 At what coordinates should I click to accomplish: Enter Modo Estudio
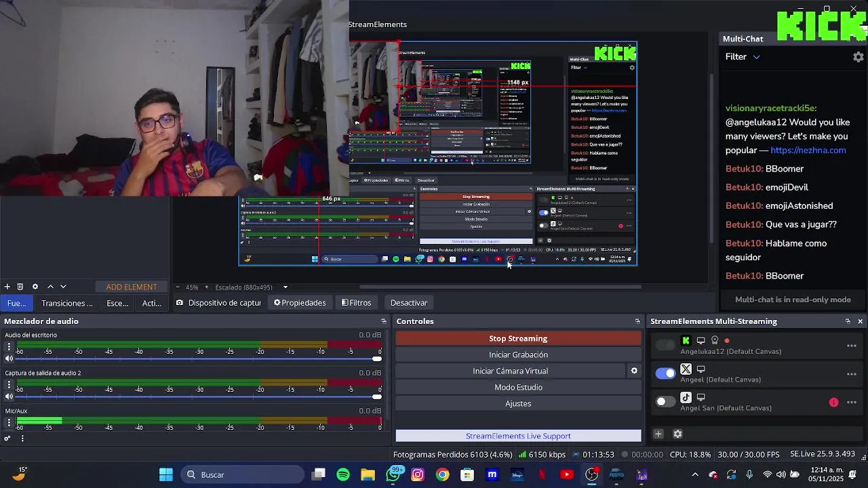(x=518, y=387)
